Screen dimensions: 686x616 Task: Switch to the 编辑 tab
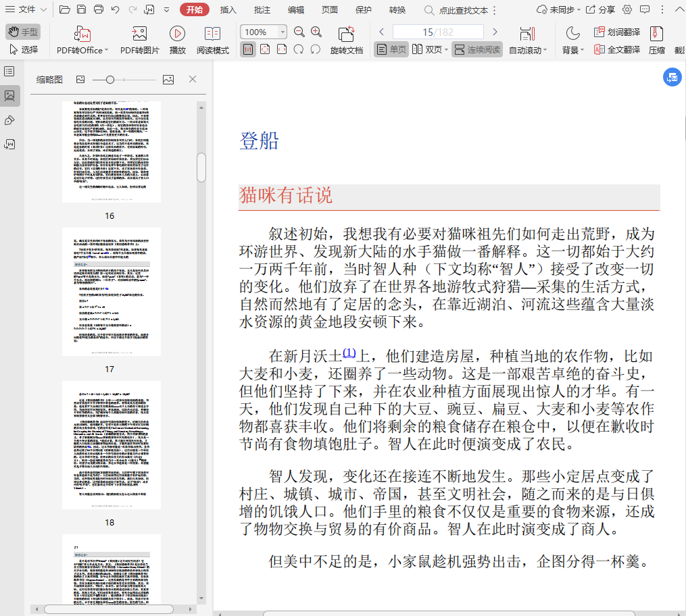(x=296, y=9)
